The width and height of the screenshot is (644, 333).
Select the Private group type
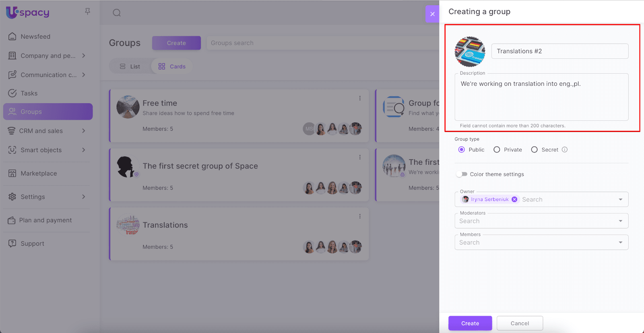click(x=497, y=150)
